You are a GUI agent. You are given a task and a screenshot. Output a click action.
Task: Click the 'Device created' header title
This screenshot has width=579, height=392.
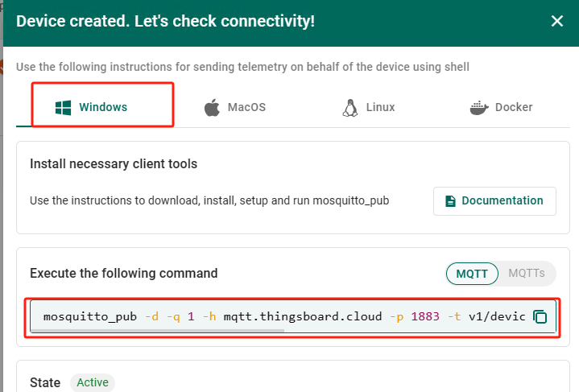point(165,21)
